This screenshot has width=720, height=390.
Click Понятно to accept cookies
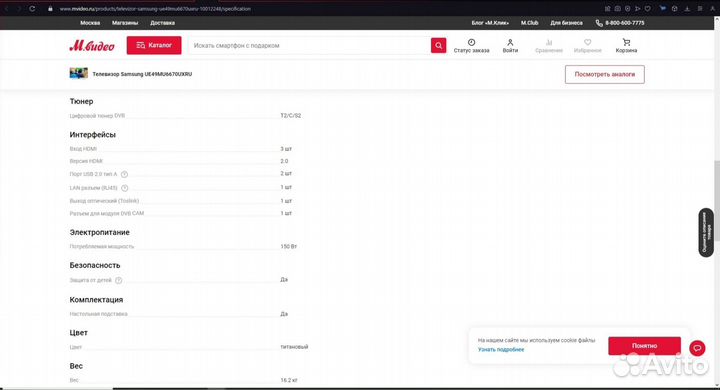tap(645, 346)
